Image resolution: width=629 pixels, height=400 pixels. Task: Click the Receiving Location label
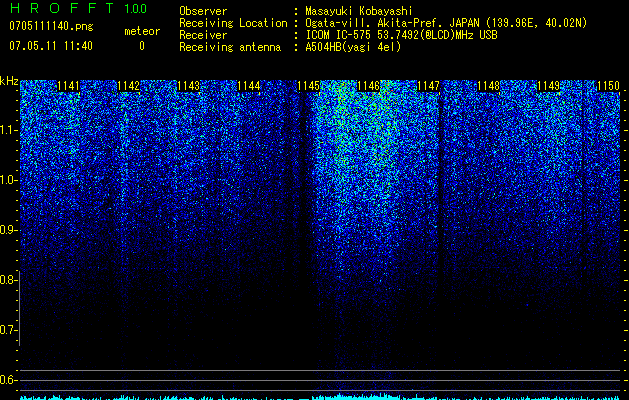(233, 23)
